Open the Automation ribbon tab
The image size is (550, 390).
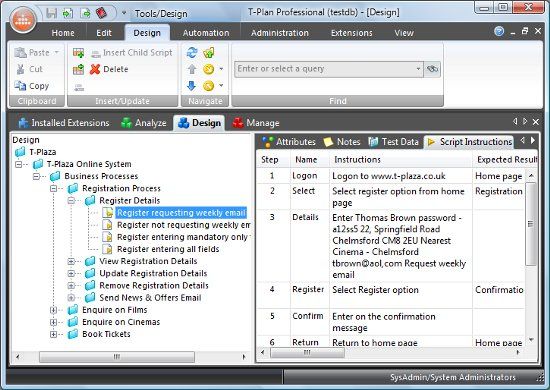[206, 33]
